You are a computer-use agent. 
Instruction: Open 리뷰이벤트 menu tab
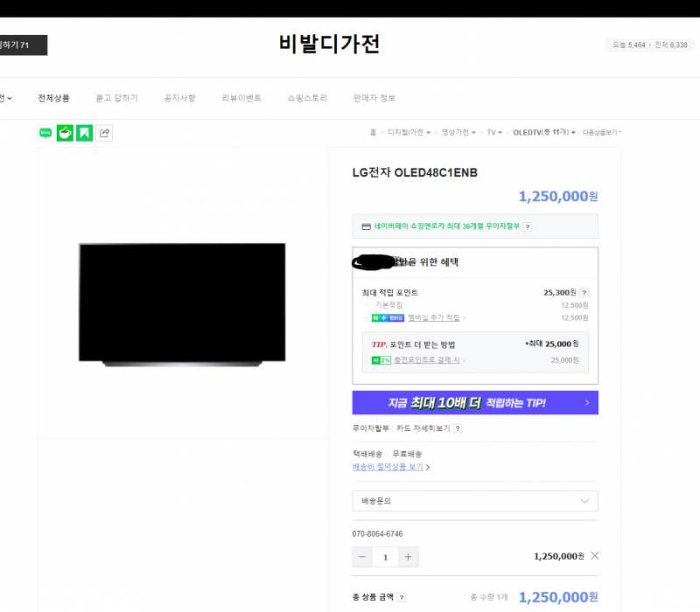pos(241,98)
